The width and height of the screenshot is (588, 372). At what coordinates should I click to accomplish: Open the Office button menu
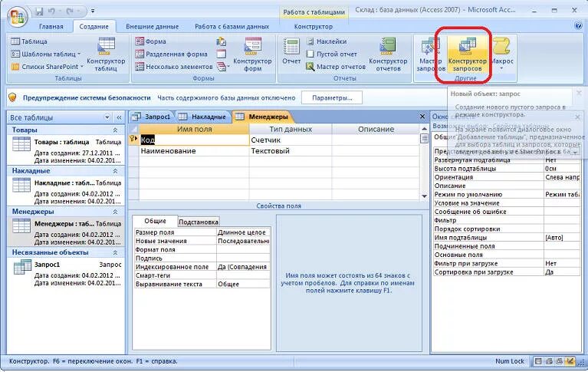point(18,16)
